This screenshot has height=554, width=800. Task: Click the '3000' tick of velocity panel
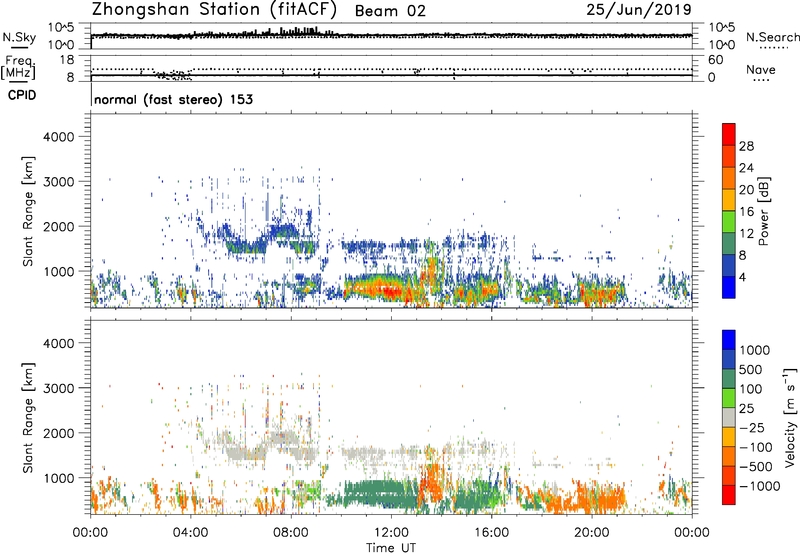tap(59, 388)
